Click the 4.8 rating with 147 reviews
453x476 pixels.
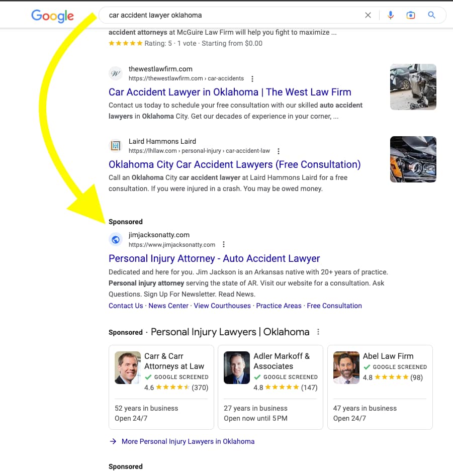(x=286, y=388)
